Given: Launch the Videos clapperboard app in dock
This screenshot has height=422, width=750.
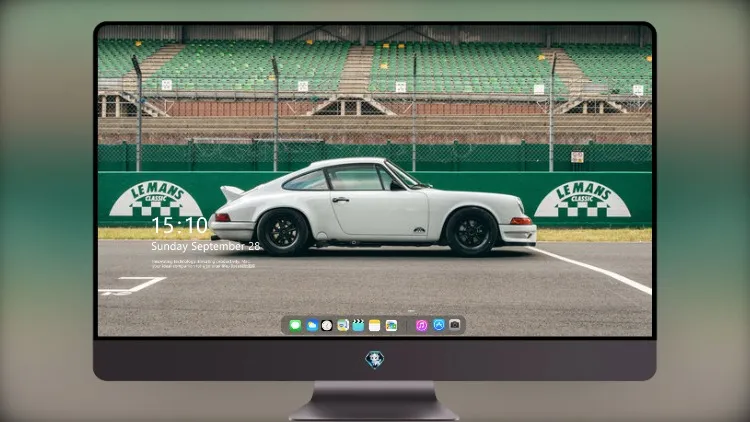Looking at the screenshot, I should coord(358,326).
